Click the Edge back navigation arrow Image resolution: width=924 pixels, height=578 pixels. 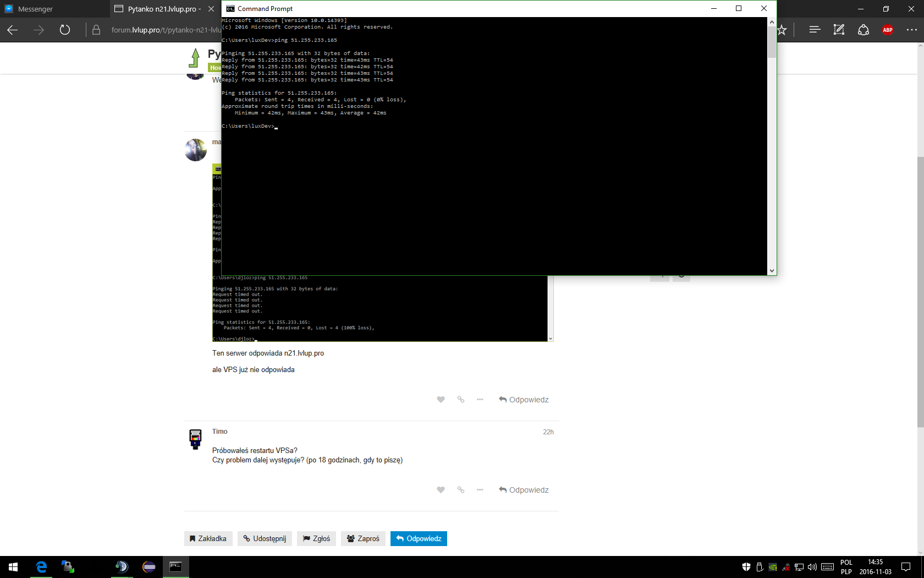(13, 30)
